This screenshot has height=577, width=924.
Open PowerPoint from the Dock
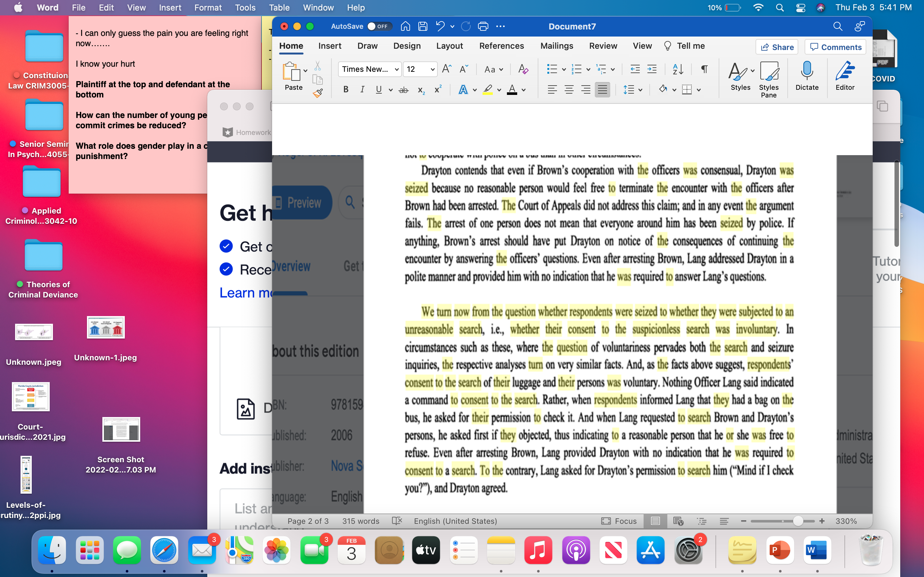[x=780, y=550]
